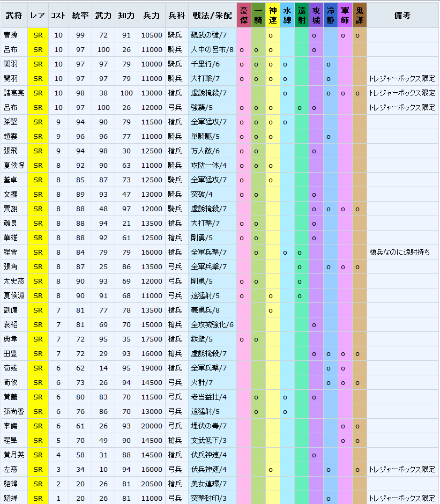Click 兵力 value 20500 in 貂蝉 row
This screenshot has width=440, height=504.
tap(152, 484)
